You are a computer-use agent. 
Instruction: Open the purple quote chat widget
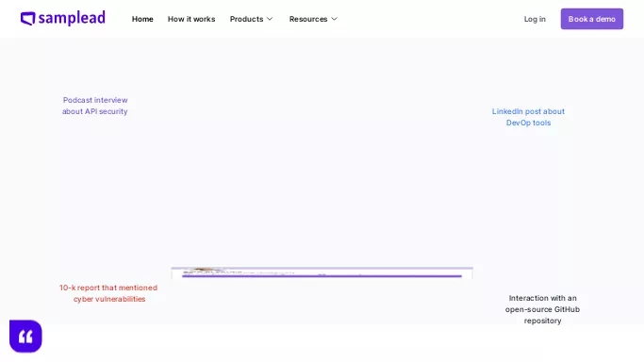(x=25, y=337)
